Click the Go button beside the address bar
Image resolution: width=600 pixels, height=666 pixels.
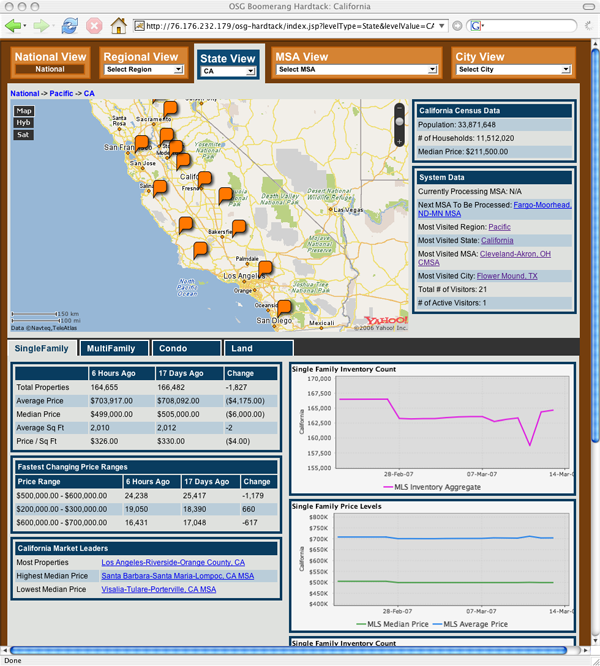457,26
